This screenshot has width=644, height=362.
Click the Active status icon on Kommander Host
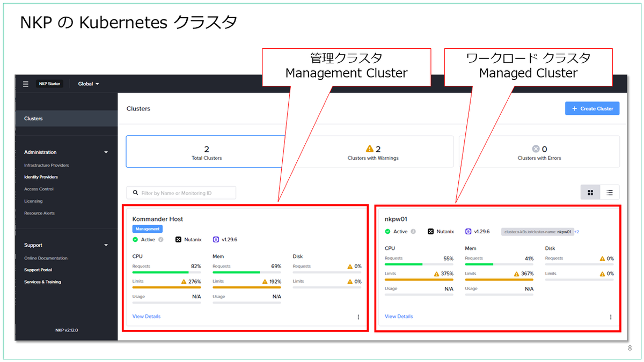135,240
